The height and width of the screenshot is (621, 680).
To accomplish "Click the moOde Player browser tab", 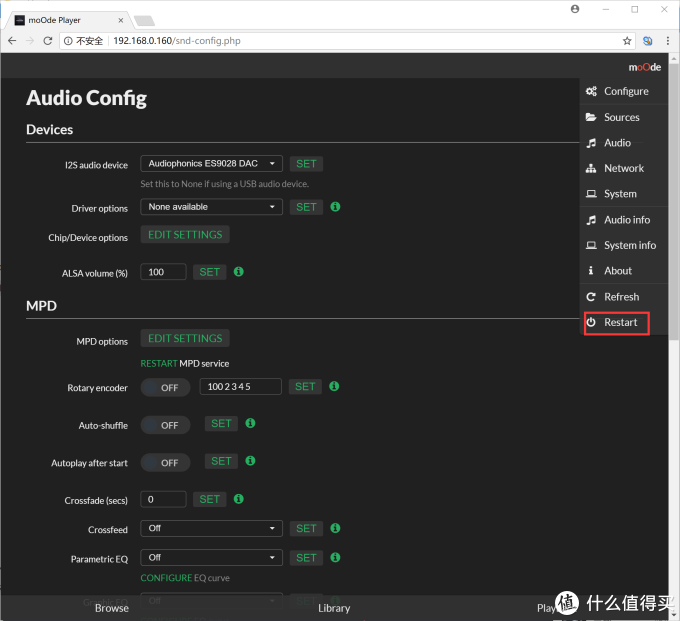I will (x=69, y=20).
